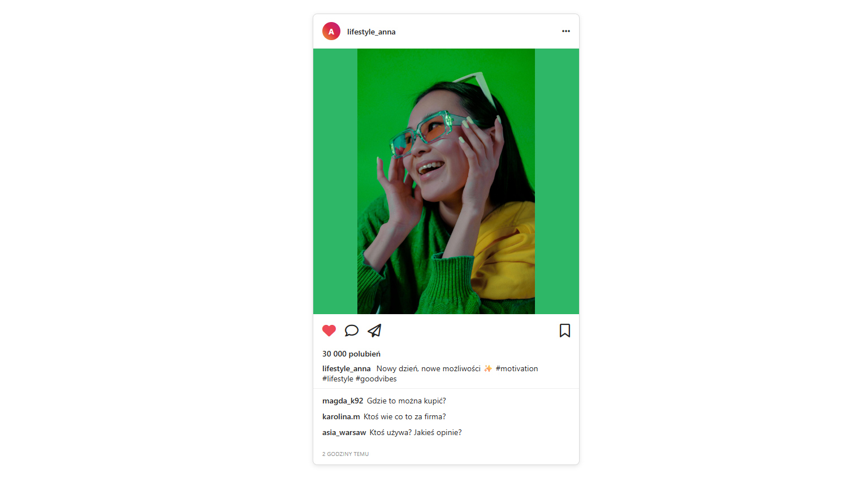Open lifestyle_anna profile from header username
Viewport: 855px width, 504px height.
tap(371, 32)
